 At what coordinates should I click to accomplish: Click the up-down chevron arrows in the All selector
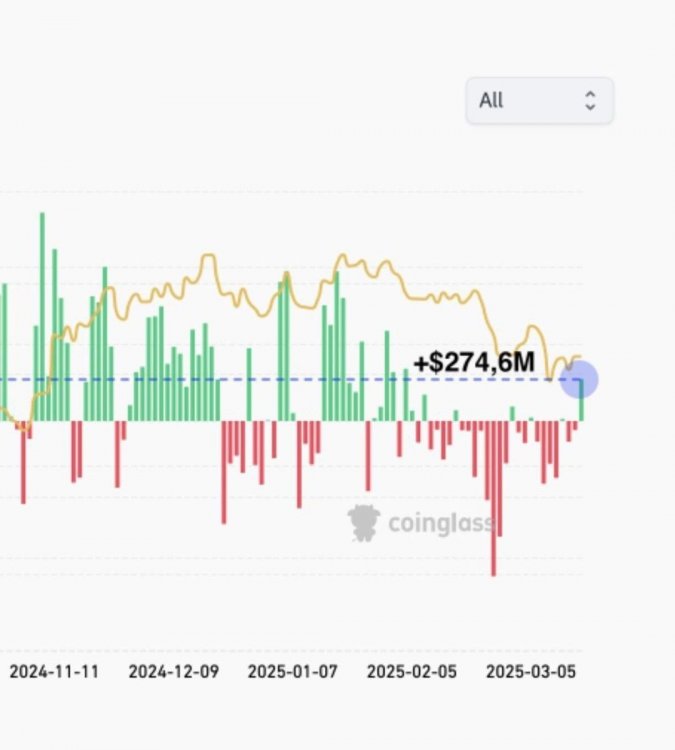[590, 101]
